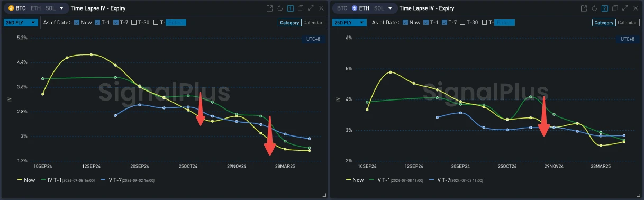Viewport: 644px width, 200px height.
Task: Click the layout number 1 icon on BTC panel
Action: click(291, 8)
